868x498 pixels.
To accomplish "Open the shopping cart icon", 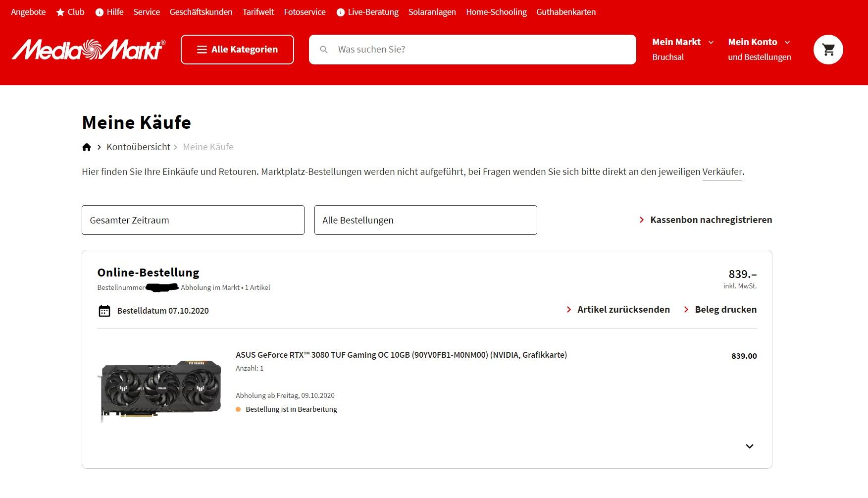I will pos(828,50).
